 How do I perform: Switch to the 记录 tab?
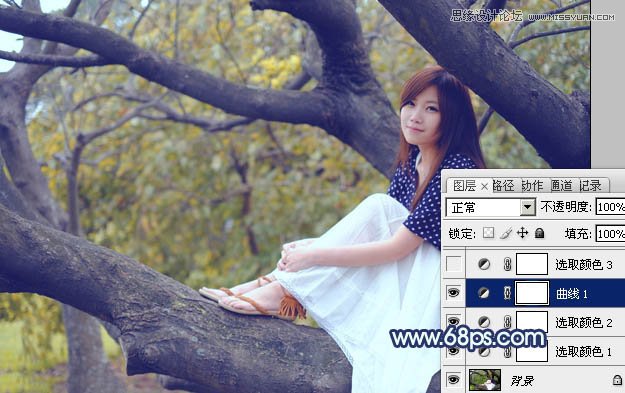click(x=590, y=186)
